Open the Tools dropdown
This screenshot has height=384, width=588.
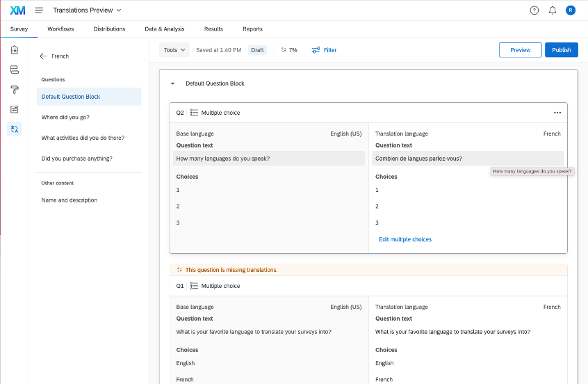[x=174, y=50]
